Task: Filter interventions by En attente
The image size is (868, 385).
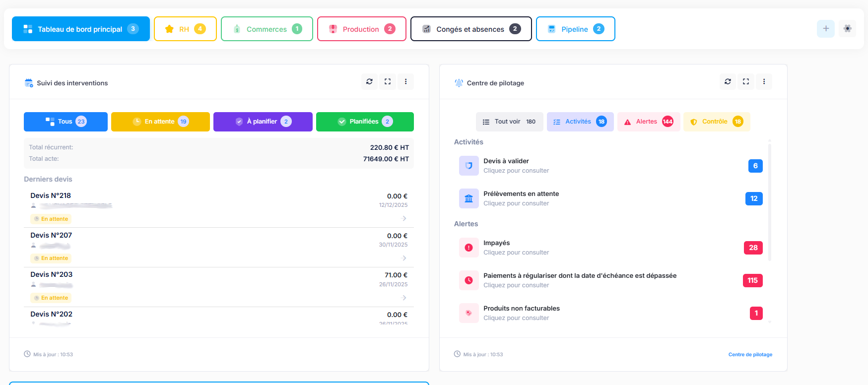Action: (160, 122)
